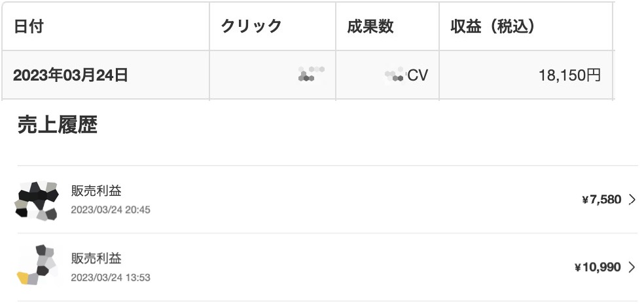Open the chevron beside ¥10,990
The width and height of the screenshot is (644, 304).
pos(632,267)
